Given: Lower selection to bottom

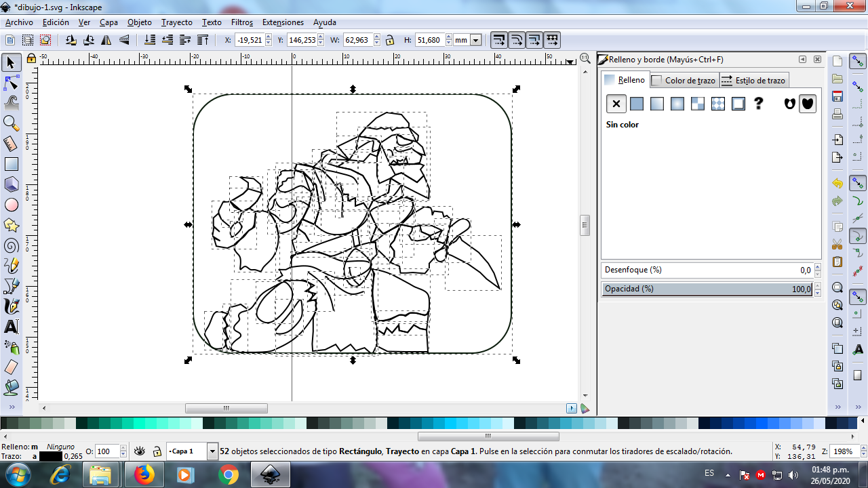Looking at the screenshot, I should [150, 40].
